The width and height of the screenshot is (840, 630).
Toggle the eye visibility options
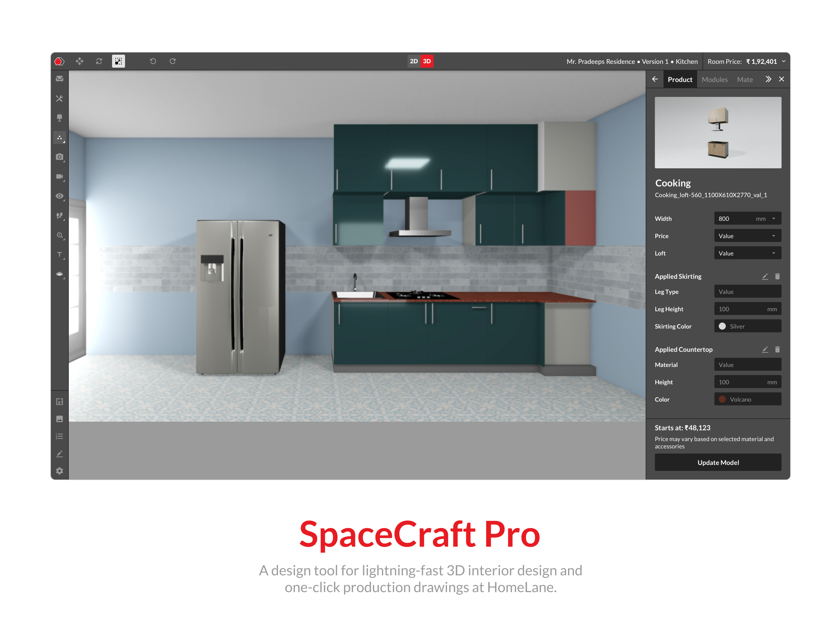pyautogui.click(x=60, y=196)
